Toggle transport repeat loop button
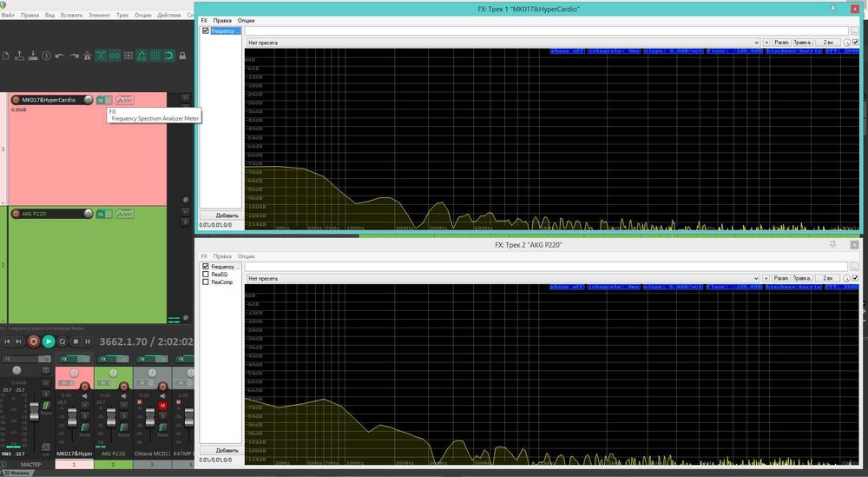The height and width of the screenshot is (477, 868). [x=62, y=341]
